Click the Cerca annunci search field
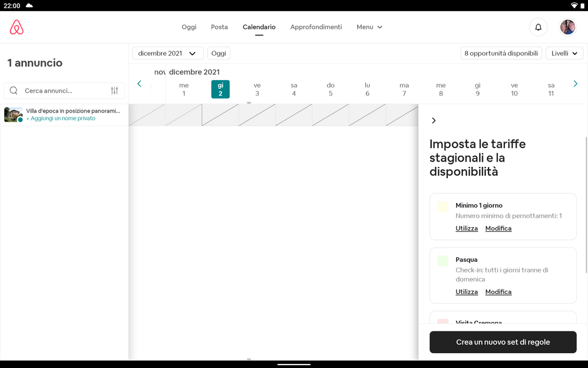Screen dimensions: 588x368 coord(65,91)
